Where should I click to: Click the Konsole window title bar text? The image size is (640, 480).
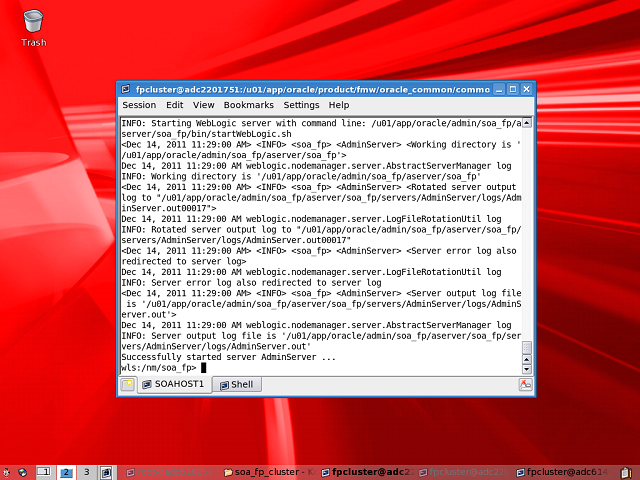click(312, 89)
